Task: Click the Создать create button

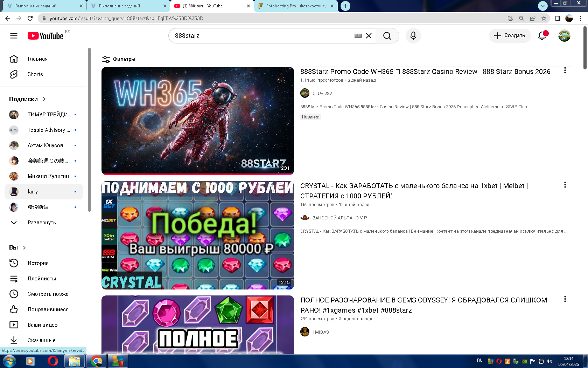Action: pos(510,36)
